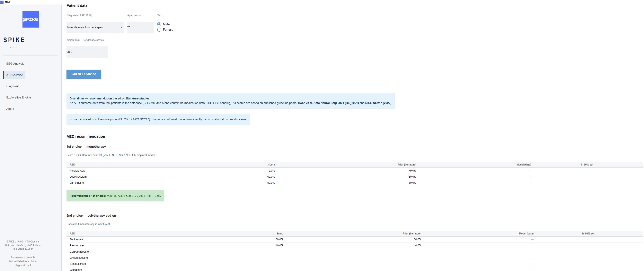Click the Topiramate row in add-on table
Image resolution: width=644 pixels, height=271 pixels.
point(355,240)
